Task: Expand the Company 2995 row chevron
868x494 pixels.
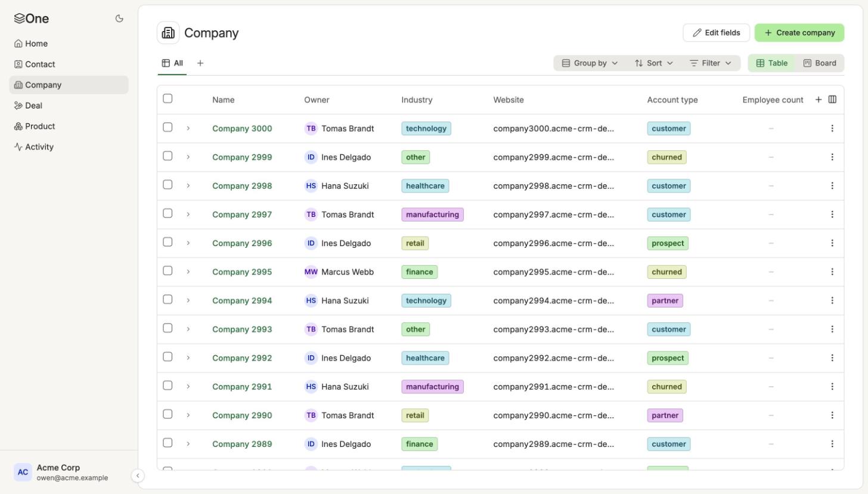Action: [188, 272]
